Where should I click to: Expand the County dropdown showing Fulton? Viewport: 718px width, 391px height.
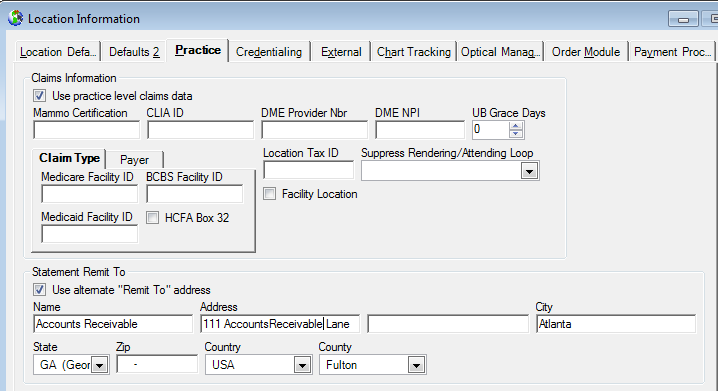click(416, 365)
